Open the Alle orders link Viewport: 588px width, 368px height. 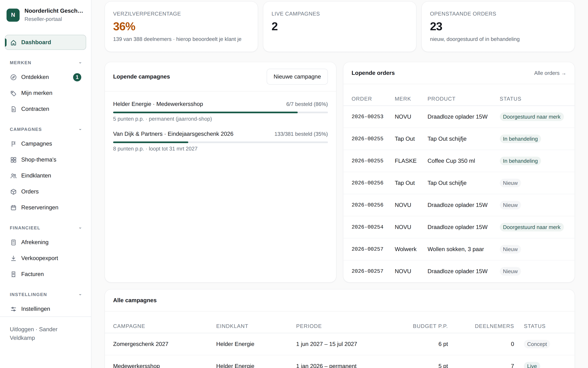click(550, 73)
